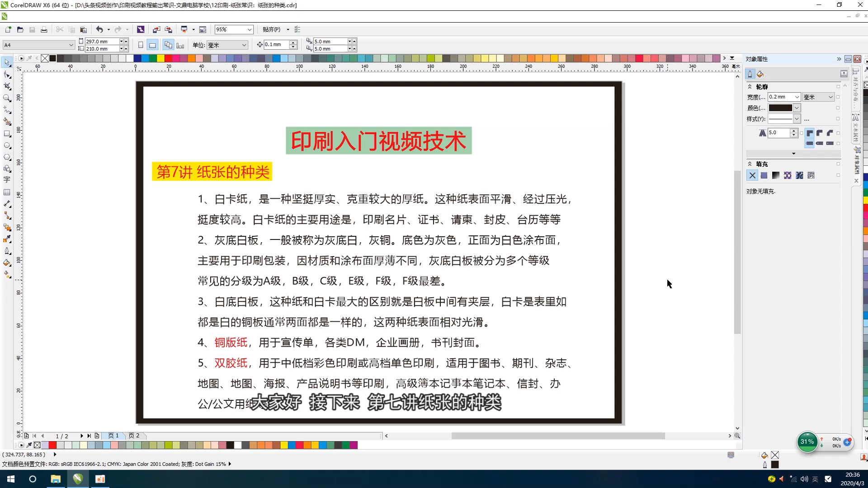Collapse Object Properties docker with double arrow
This screenshot has width=868, height=488.
(839, 59)
